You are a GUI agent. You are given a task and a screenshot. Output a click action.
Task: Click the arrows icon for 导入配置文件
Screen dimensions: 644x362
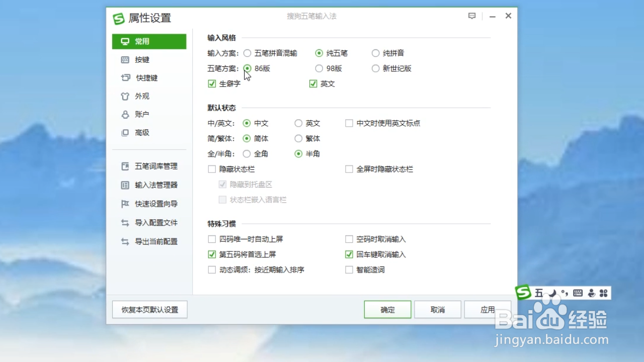[125, 223]
